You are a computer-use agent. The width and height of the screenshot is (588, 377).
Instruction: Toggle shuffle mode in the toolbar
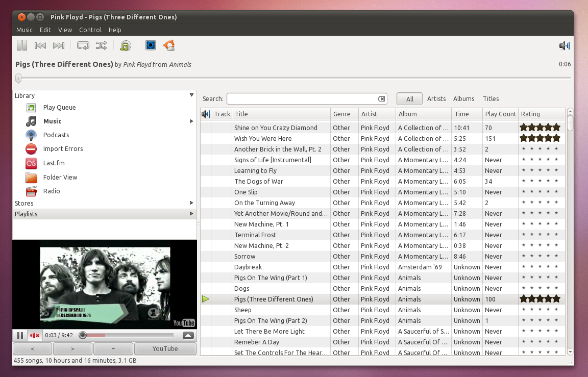101,45
